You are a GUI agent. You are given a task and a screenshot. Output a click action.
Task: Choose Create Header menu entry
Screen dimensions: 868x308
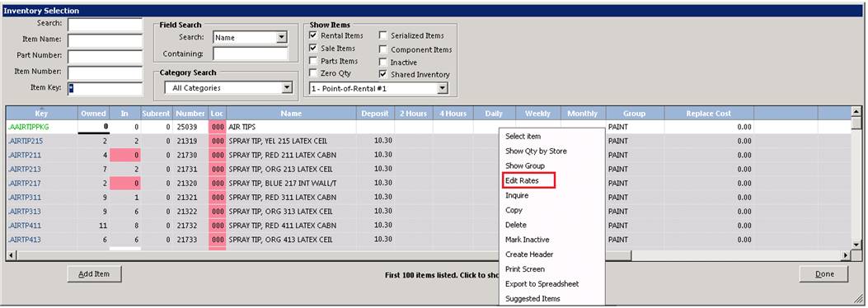[529, 254]
